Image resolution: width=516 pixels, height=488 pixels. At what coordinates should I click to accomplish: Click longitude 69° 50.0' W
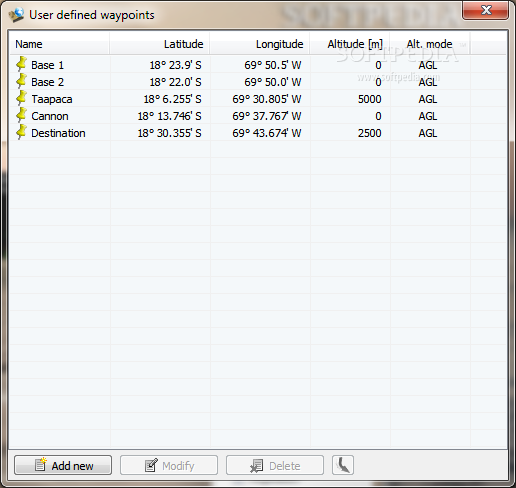[x=273, y=82]
